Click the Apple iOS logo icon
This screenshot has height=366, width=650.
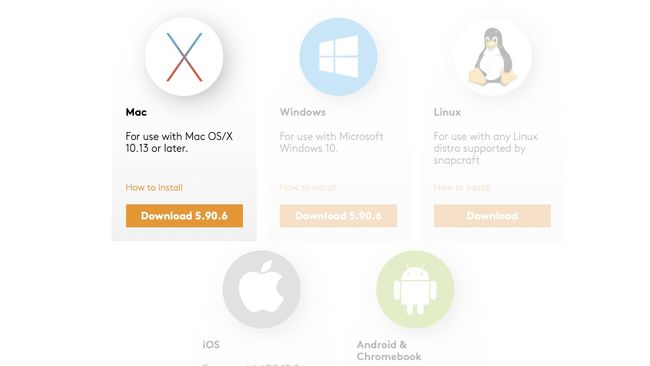[262, 289]
